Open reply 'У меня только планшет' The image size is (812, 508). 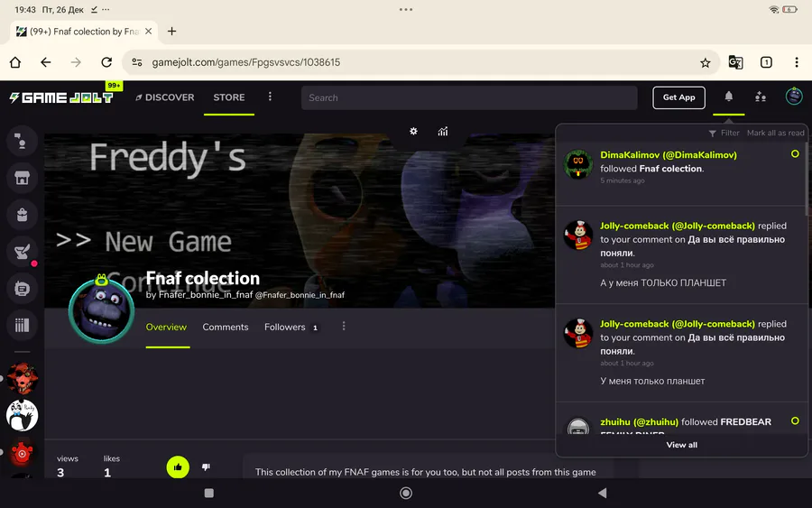(x=652, y=381)
